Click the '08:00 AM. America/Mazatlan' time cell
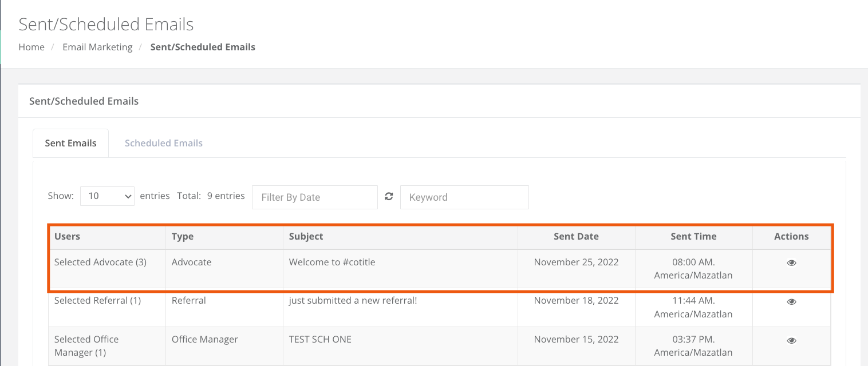Screen dimensions: 868x366 point(694,269)
